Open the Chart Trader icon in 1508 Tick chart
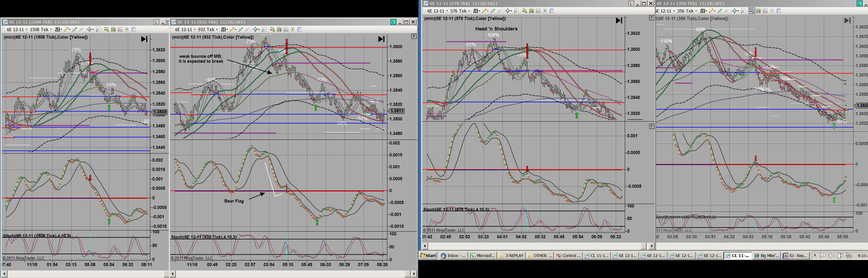 pos(106,30)
